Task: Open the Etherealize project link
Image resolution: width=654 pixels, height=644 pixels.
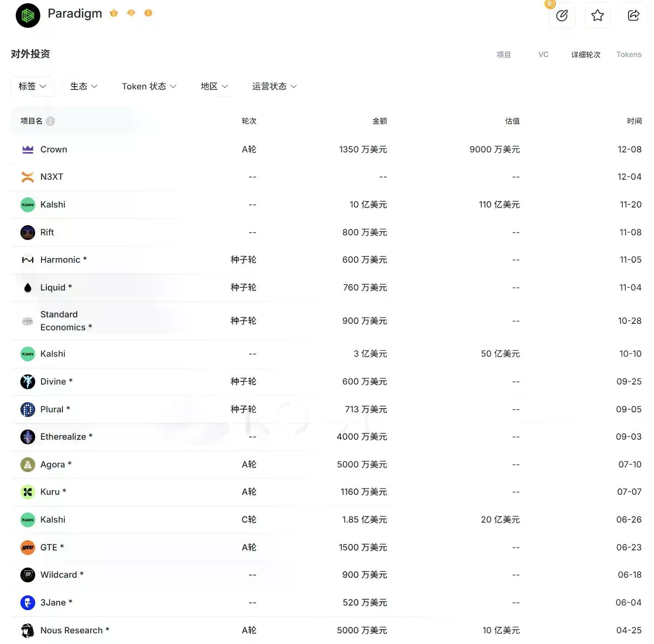Action: pyautogui.click(x=66, y=436)
